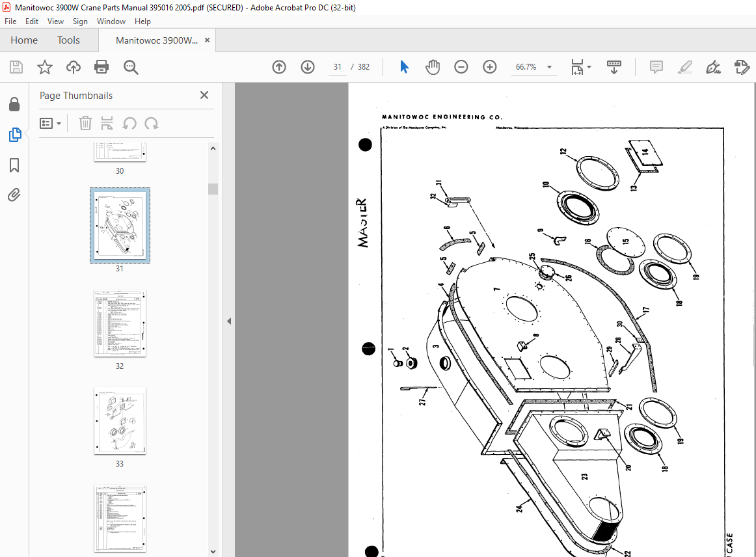Select page 31 thumbnail

120,225
